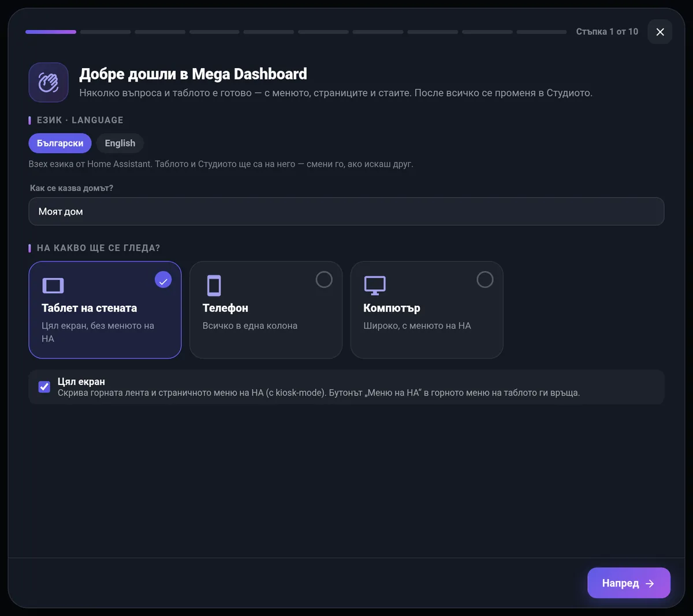
Task: Click the phone icon in the "Телефон" card
Action: [x=214, y=285]
